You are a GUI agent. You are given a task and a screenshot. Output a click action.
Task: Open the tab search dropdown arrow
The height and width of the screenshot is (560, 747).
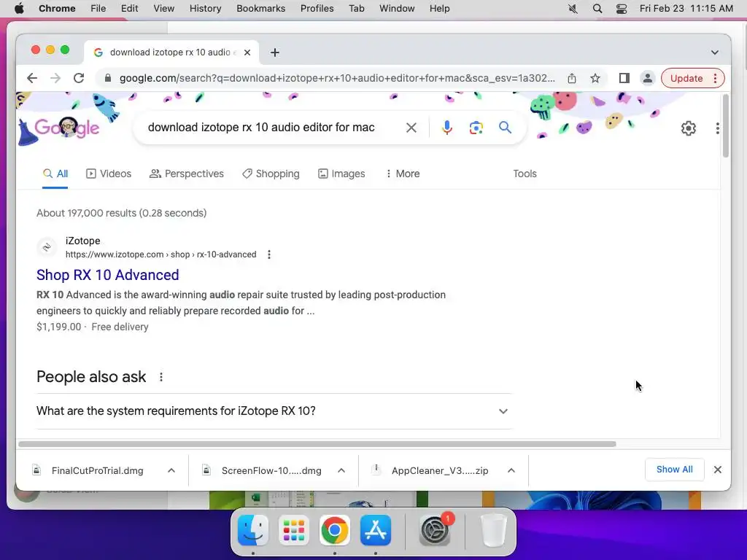(715, 52)
